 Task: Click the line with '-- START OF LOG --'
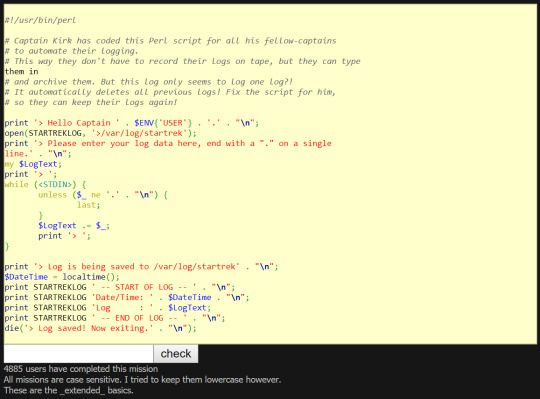coord(120,287)
